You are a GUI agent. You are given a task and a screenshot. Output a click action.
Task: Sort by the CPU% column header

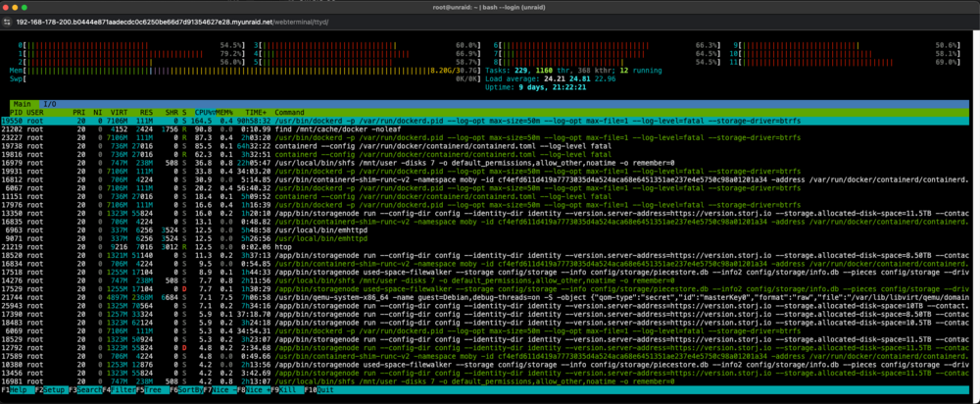[203, 112]
